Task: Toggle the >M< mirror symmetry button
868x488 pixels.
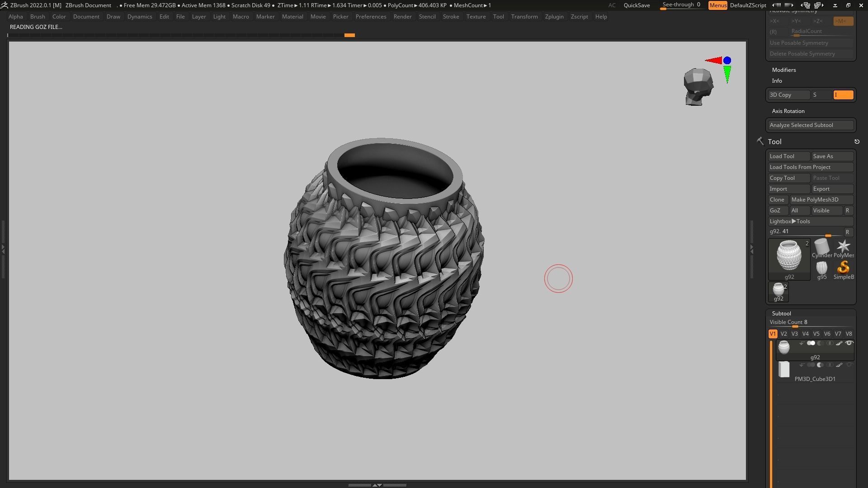Action: point(843,21)
